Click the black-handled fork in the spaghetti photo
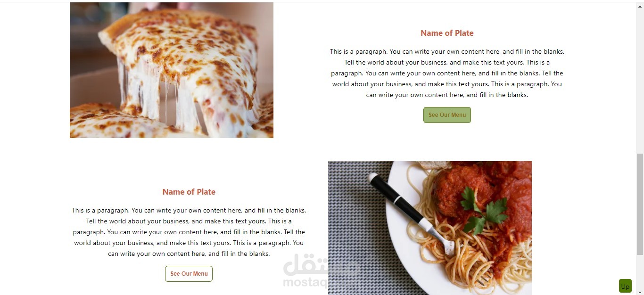644x295 pixels. (x=410, y=213)
